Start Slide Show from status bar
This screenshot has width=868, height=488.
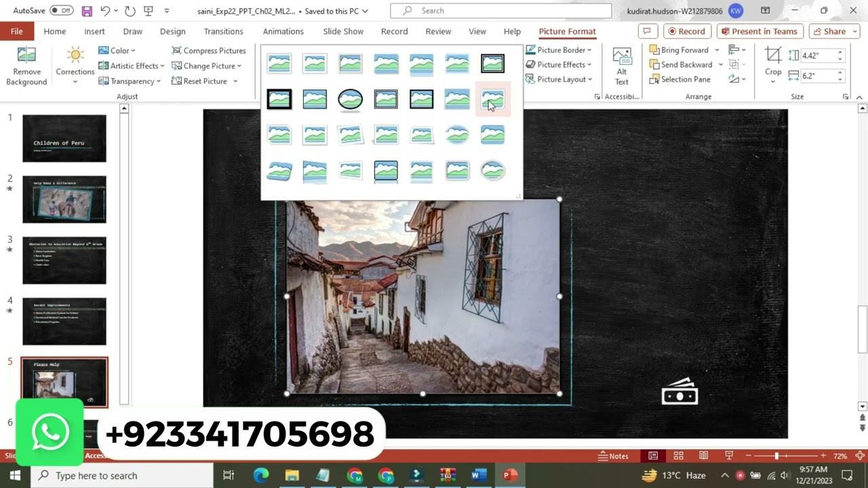(x=729, y=456)
